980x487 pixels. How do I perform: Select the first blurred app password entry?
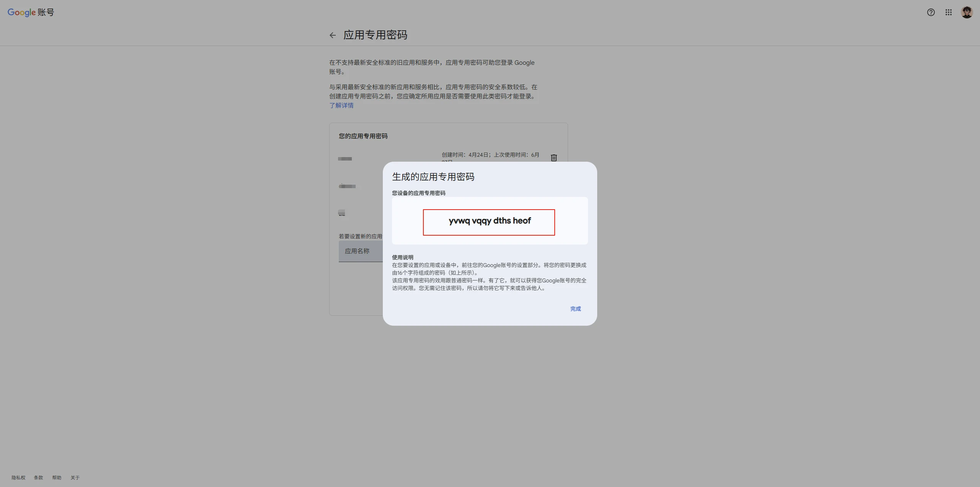click(345, 159)
